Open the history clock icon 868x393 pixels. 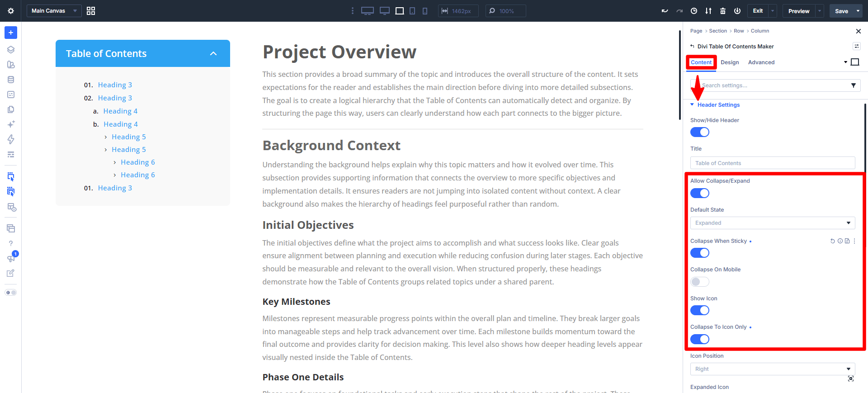point(694,11)
